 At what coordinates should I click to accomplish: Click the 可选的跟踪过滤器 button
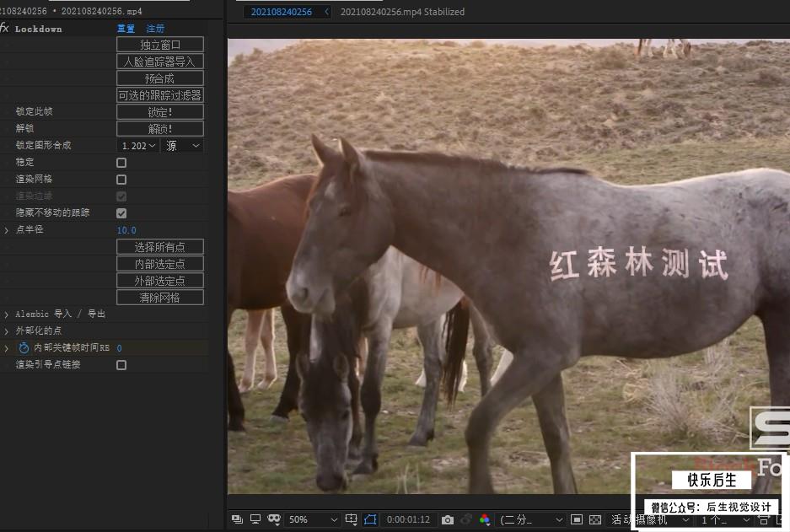pyautogui.click(x=160, y=95)
